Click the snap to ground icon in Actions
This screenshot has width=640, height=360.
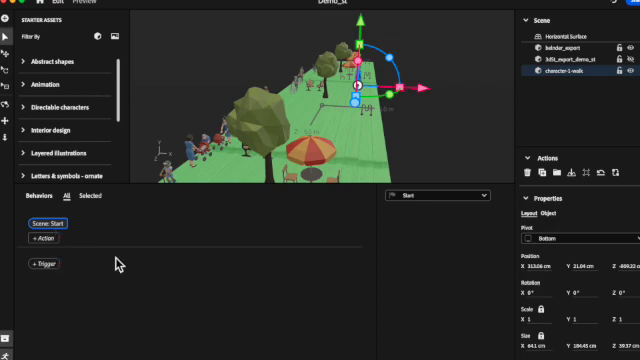coord(571,173)
